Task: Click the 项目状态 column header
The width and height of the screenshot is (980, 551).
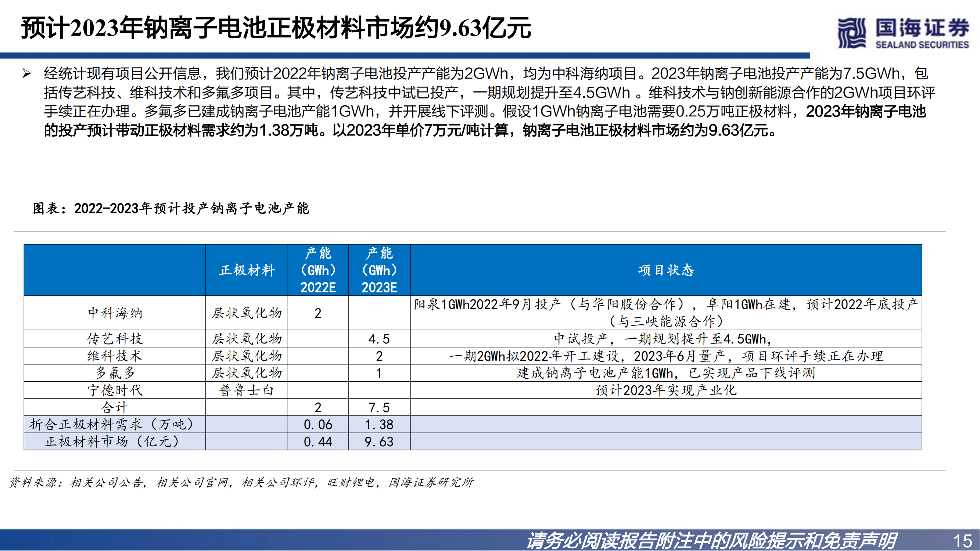Action: point(666,270)
